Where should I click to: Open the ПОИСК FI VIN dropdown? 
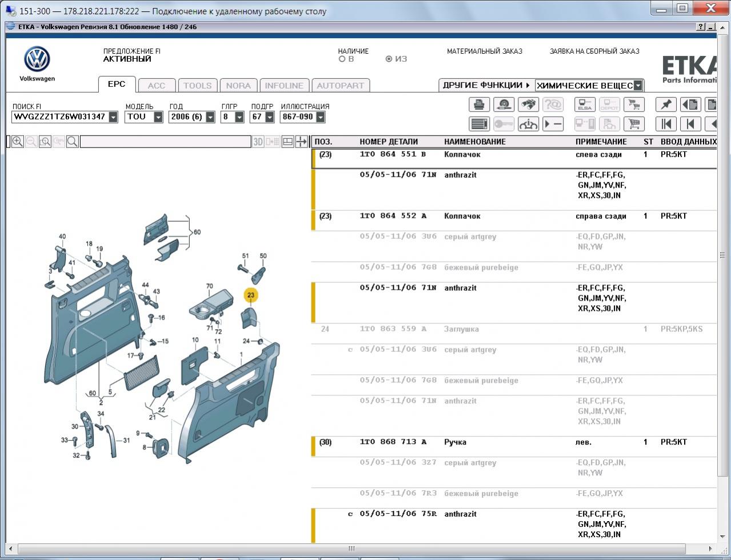tap(113, 117)
